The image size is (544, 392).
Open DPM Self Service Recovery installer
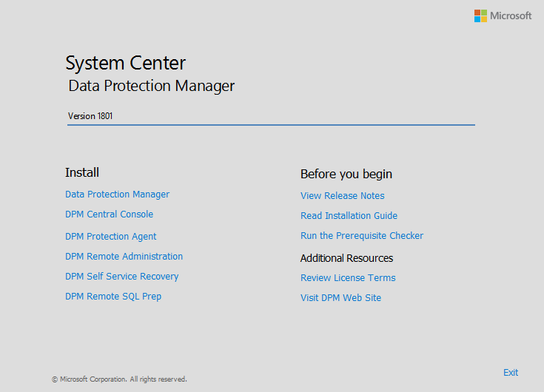point(121,277)
